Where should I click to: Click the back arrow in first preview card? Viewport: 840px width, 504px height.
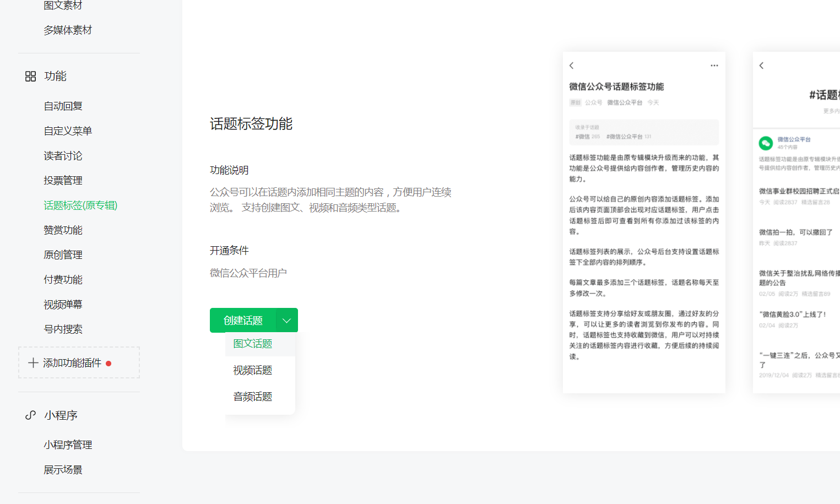[572, 66]
